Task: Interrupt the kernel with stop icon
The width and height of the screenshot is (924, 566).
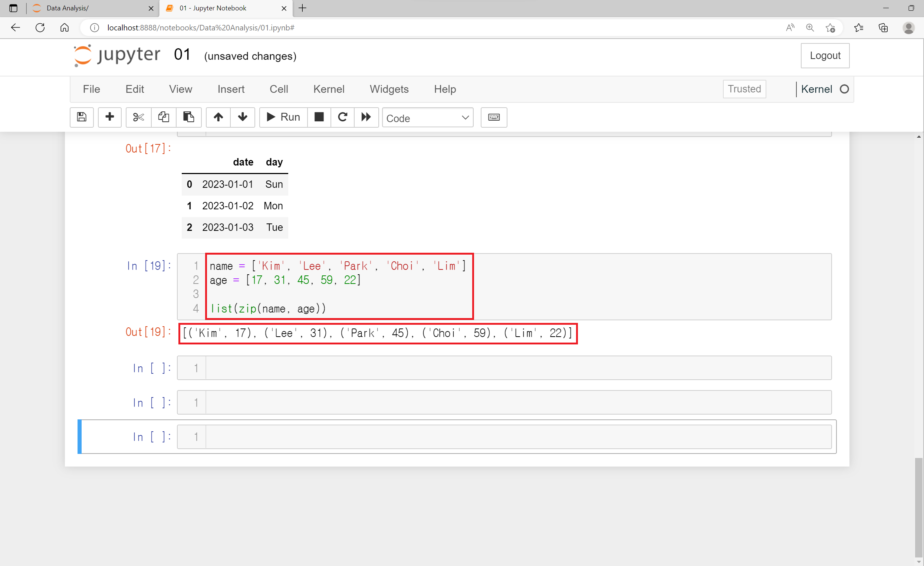Action: pyautogui.click(x=319, y=117)
